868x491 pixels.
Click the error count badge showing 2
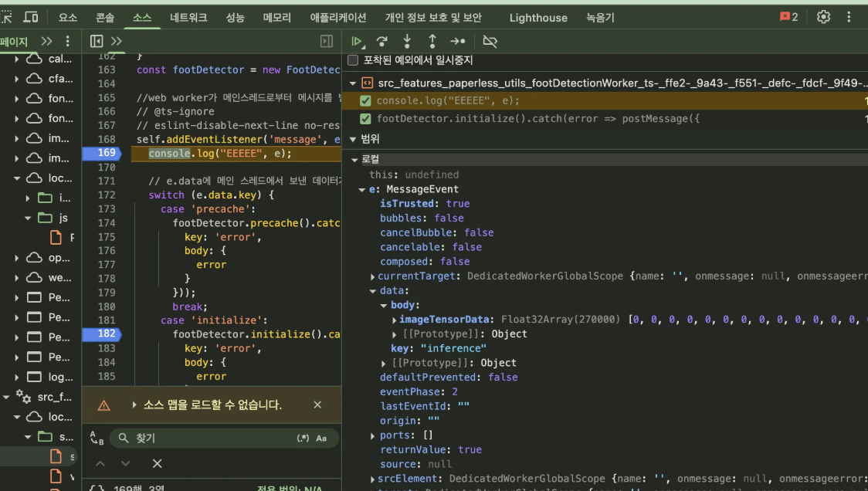coord(788,17)
